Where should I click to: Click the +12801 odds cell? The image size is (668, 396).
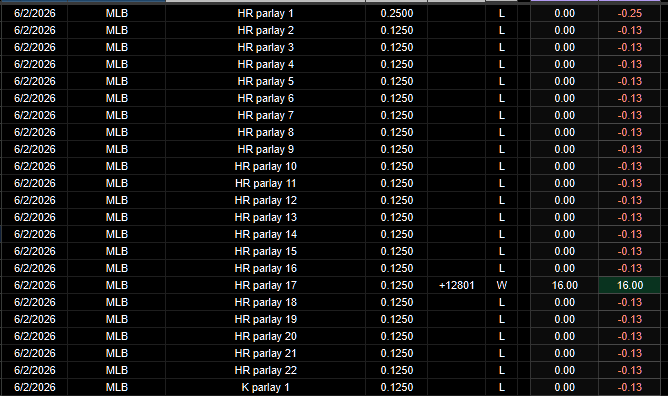(456, 285)
